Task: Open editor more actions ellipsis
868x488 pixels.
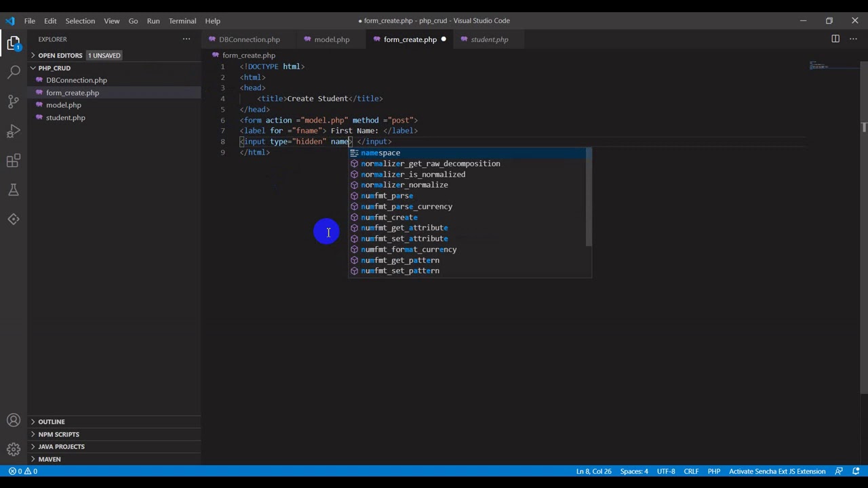Action: (852, 39)
